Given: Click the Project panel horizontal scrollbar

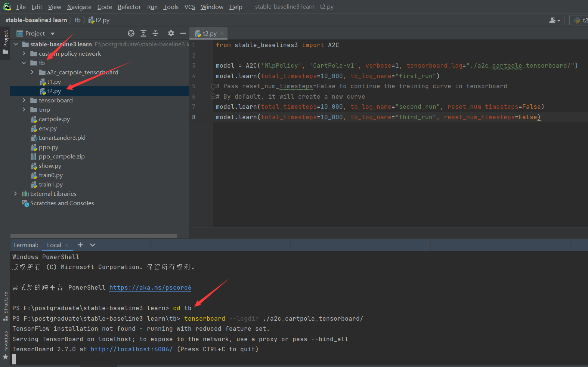Looking at the screenshot, I should (x=93, y=236).
